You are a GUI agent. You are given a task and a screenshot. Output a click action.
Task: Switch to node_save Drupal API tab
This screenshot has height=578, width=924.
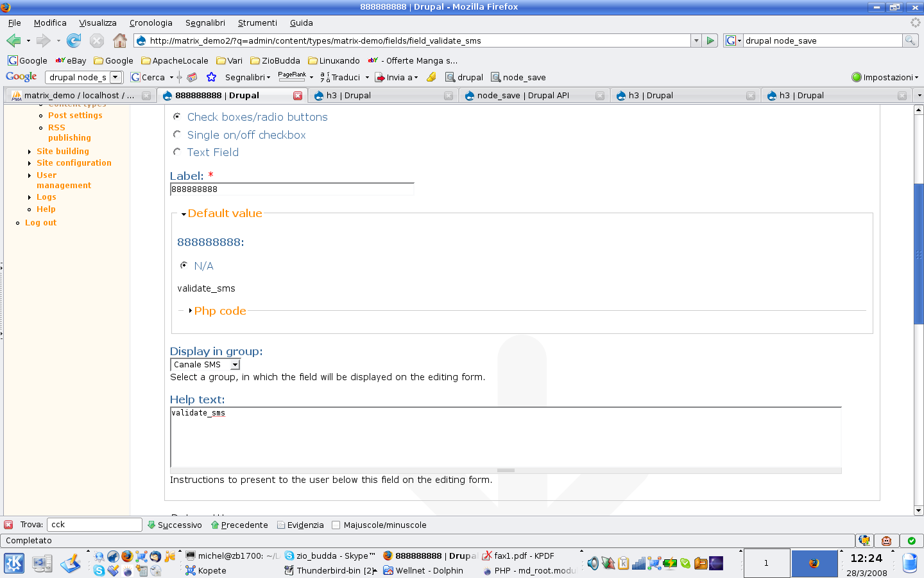(523, 95)
